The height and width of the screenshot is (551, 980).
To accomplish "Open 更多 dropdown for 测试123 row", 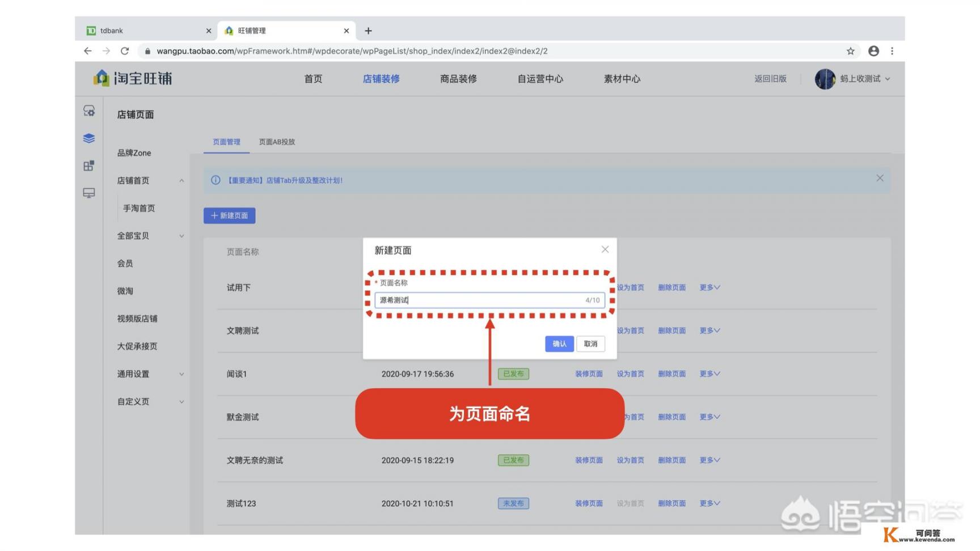I will pyautogui.click(x=709, y=503).
